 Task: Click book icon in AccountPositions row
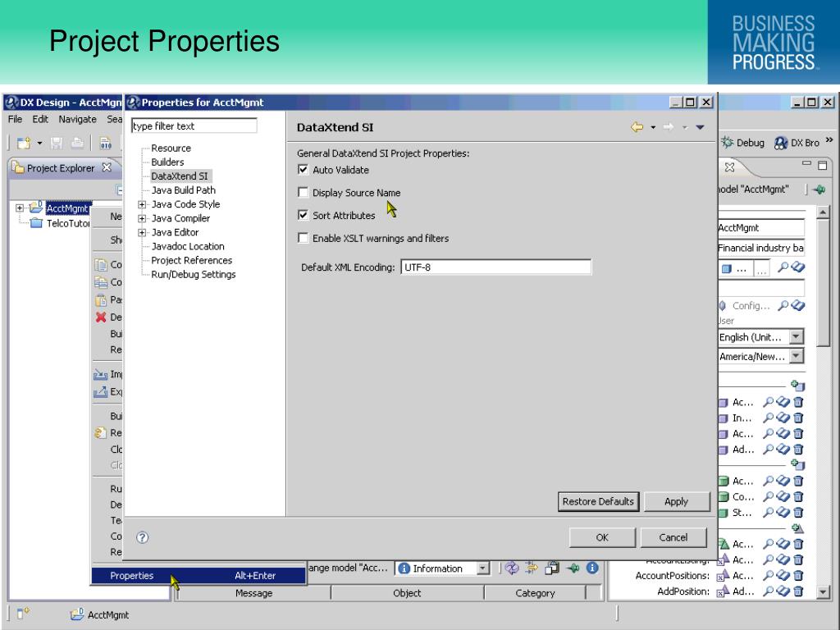783,575
